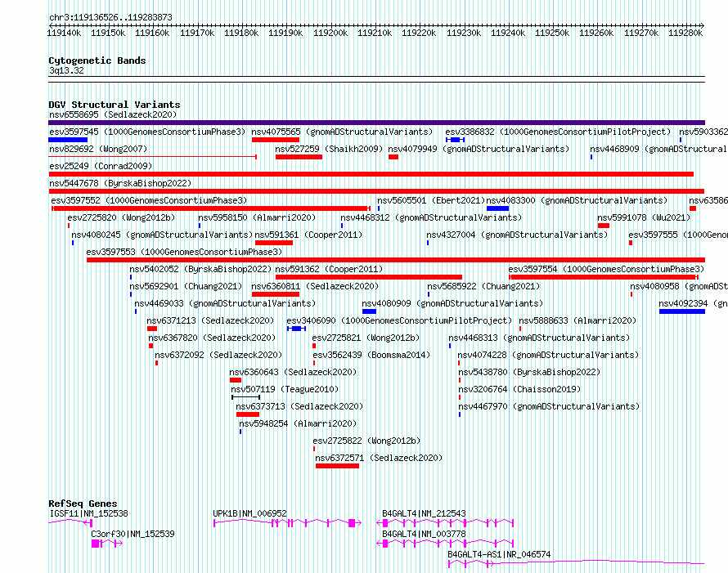Open nsv4327004 variant label
Image resolution: width=728 pixels, height=573 pixels.
[x=517, y=235]
